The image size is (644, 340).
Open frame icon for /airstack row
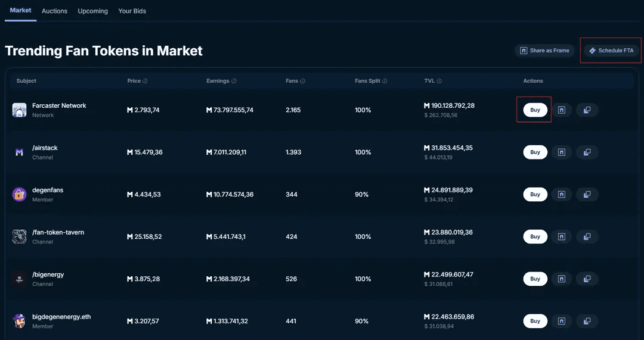click(x=562, y=152)
